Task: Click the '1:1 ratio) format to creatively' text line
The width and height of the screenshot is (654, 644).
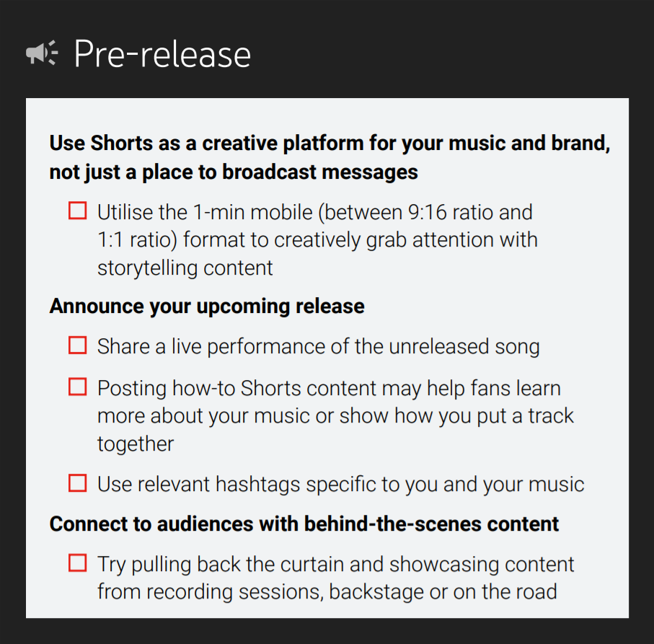Action: click(x=317, y=240)
